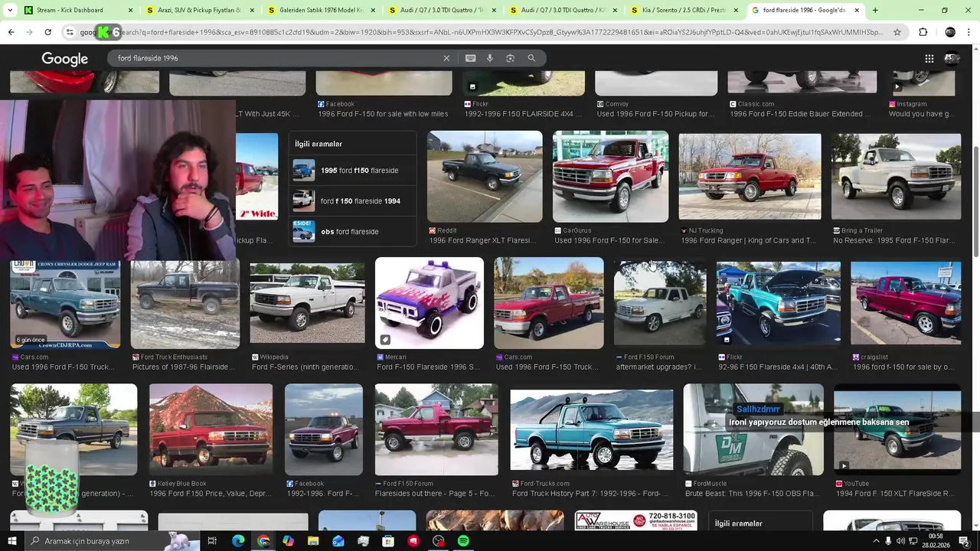Open the YouTube 1994 F150 XLT video thumbnail

click(897, 429)
